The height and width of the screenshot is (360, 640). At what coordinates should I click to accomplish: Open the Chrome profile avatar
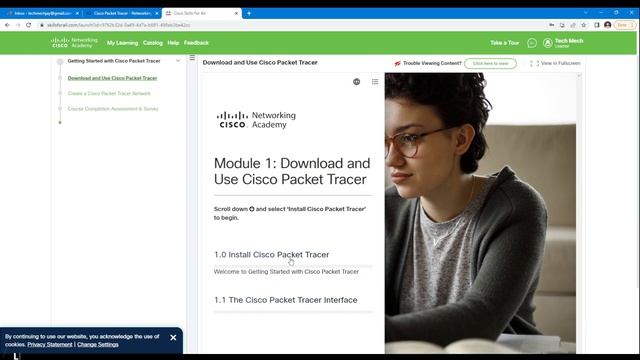click(608, 25)
